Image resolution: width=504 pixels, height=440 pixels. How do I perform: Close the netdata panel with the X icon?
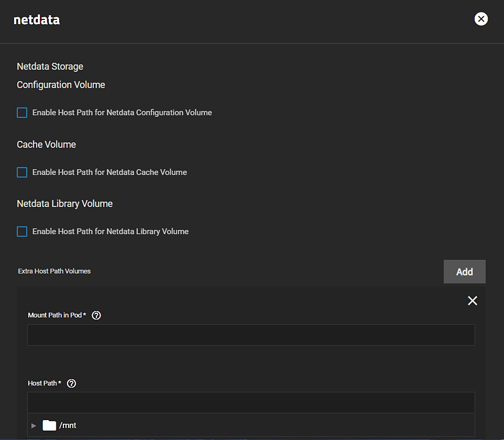tap(480, 19)
